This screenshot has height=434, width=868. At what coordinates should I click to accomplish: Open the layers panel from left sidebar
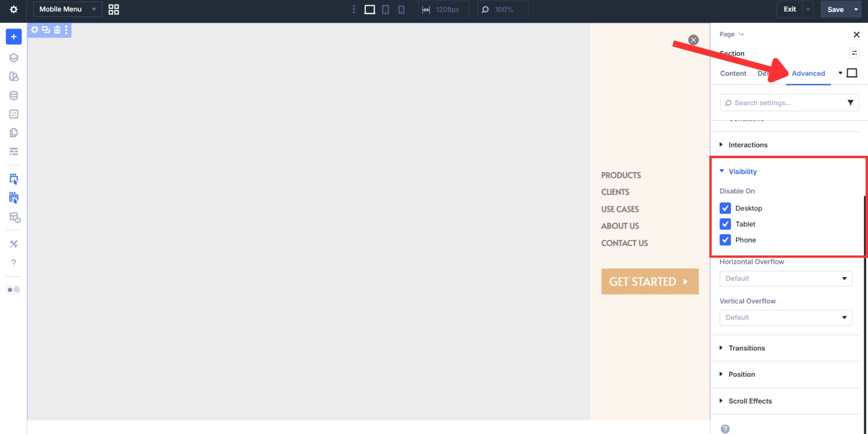[14, 57]
